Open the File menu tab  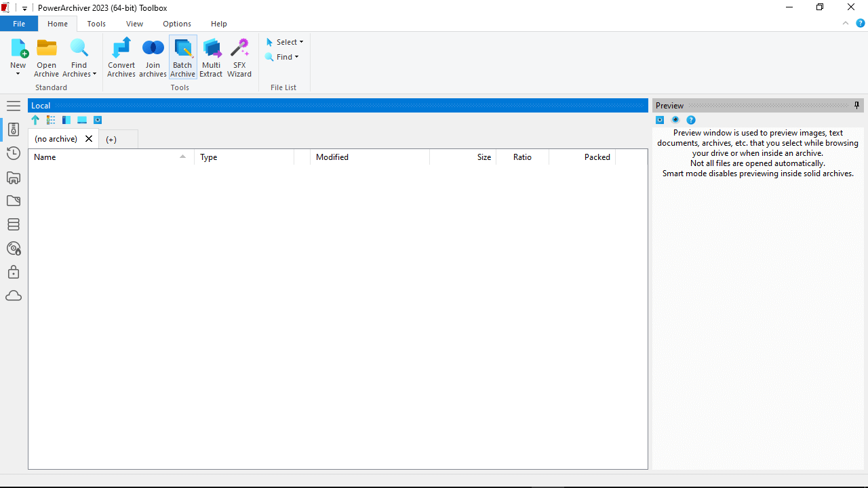point(19,24)
